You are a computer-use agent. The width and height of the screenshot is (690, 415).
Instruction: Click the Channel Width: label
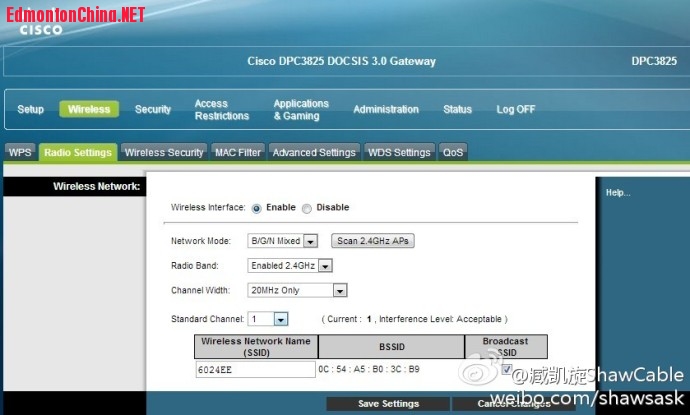point(200,290)
